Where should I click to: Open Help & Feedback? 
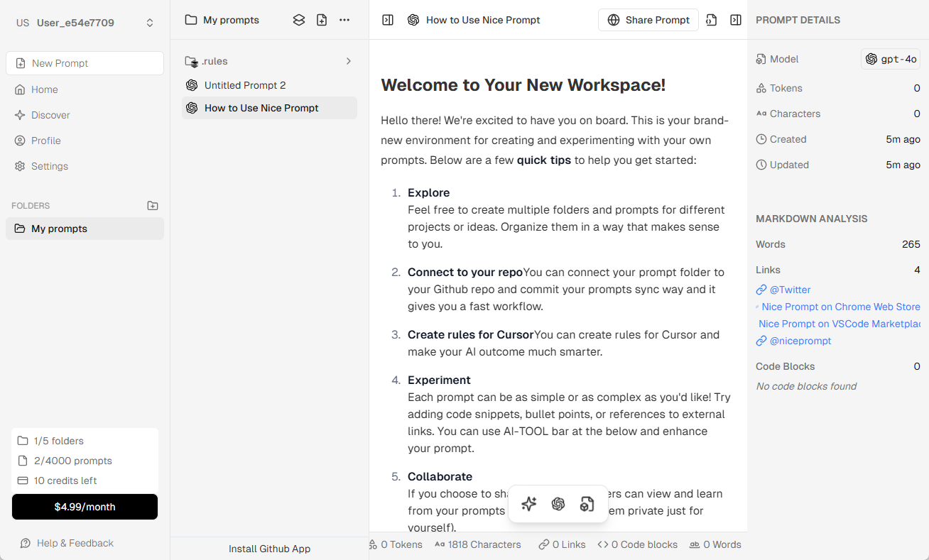[x=67, y=543]
